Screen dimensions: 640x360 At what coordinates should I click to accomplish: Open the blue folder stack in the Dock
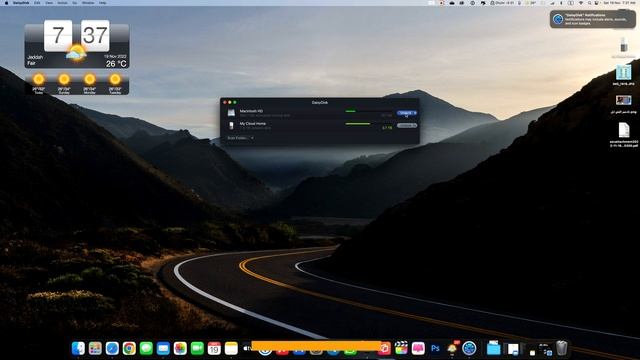pyautogui.click(x=493, y=348)
